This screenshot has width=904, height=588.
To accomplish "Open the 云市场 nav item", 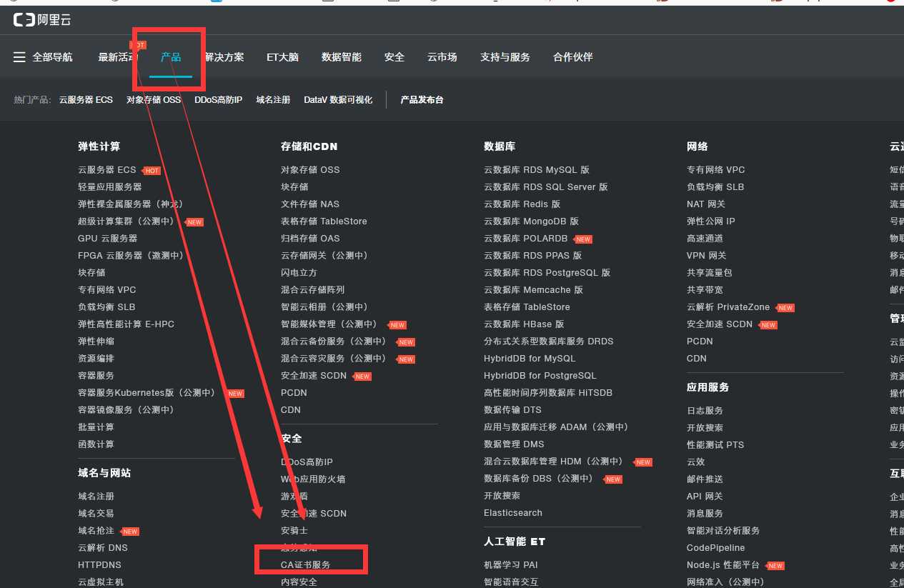I will tap(442, 57).
